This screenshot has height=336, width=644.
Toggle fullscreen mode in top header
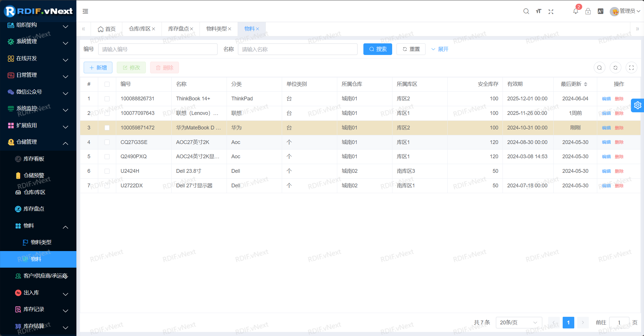[x=551, y=11]
